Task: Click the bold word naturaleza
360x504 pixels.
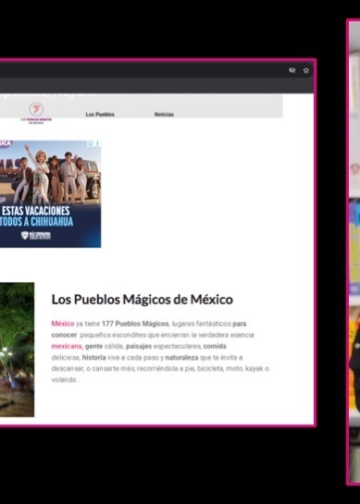Action: click(182, 358)
